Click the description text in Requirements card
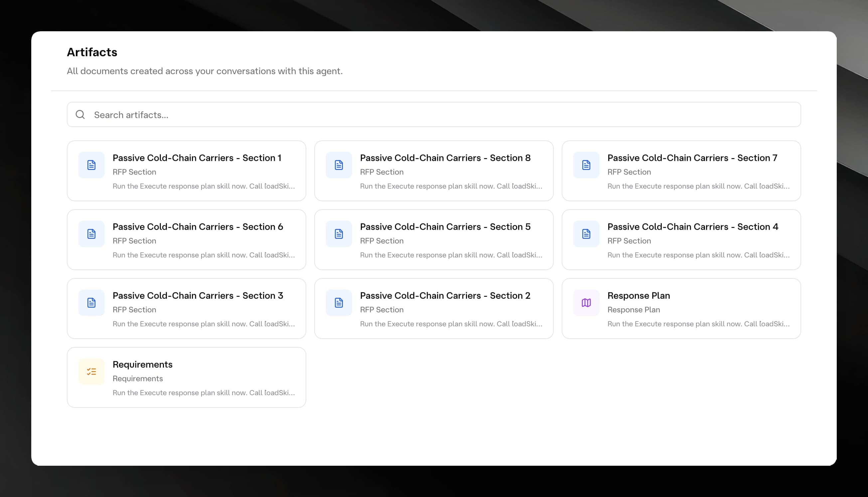Screen dimensions: 868x497 coord(204,393)
